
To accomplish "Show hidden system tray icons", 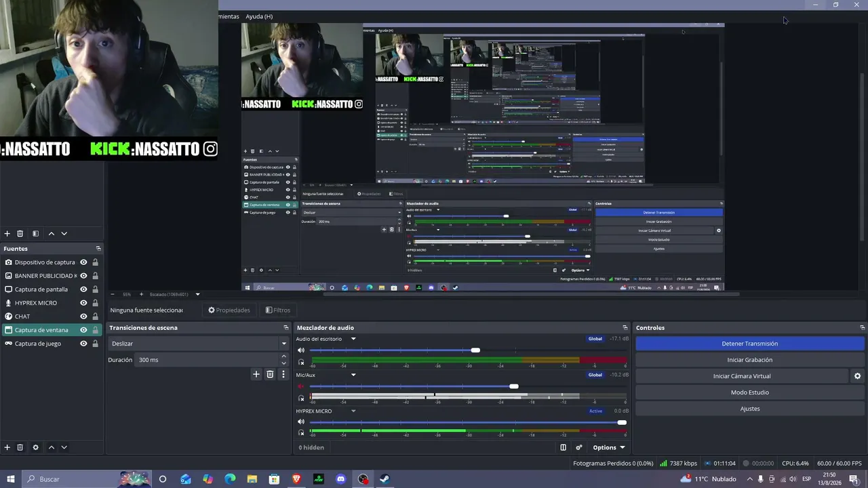I will pyautogui.click(x=749, y=479).
